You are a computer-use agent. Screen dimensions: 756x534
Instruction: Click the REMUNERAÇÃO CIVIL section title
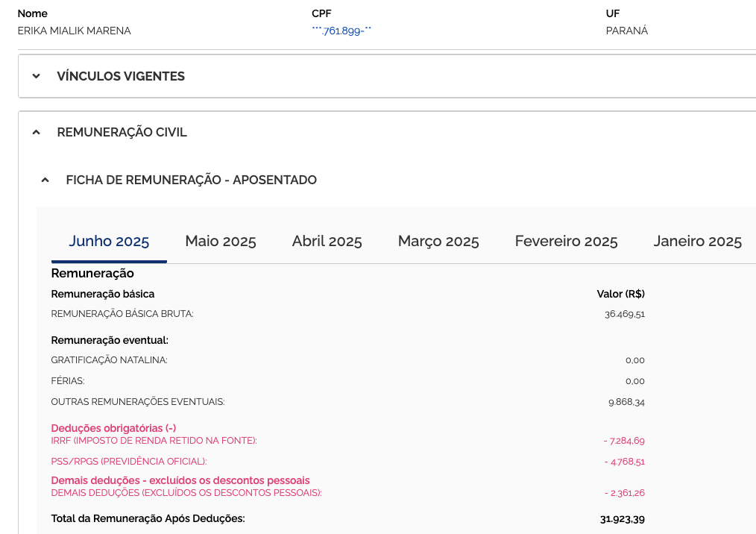pyautogui.click(x=122, y=132)
